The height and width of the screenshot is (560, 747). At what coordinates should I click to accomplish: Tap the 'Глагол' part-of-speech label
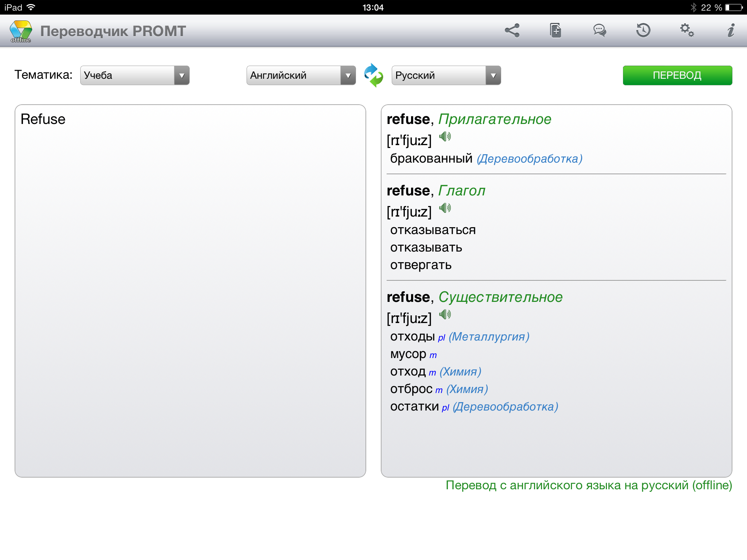pyautogui.click(x=462, y=191)
